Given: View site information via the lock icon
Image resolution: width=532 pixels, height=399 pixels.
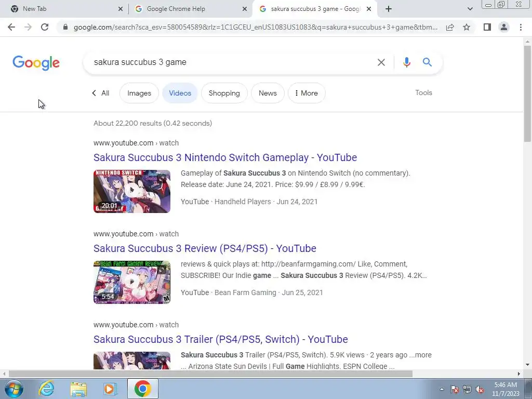Looking at the screenshot, I should (65, 27).
